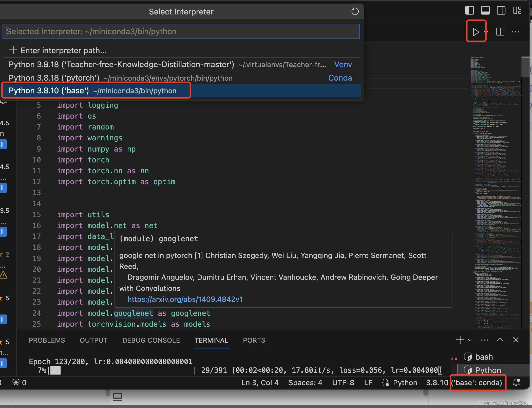
Task: Toggle the bottom panel layout icon
Action: (485, 11)
